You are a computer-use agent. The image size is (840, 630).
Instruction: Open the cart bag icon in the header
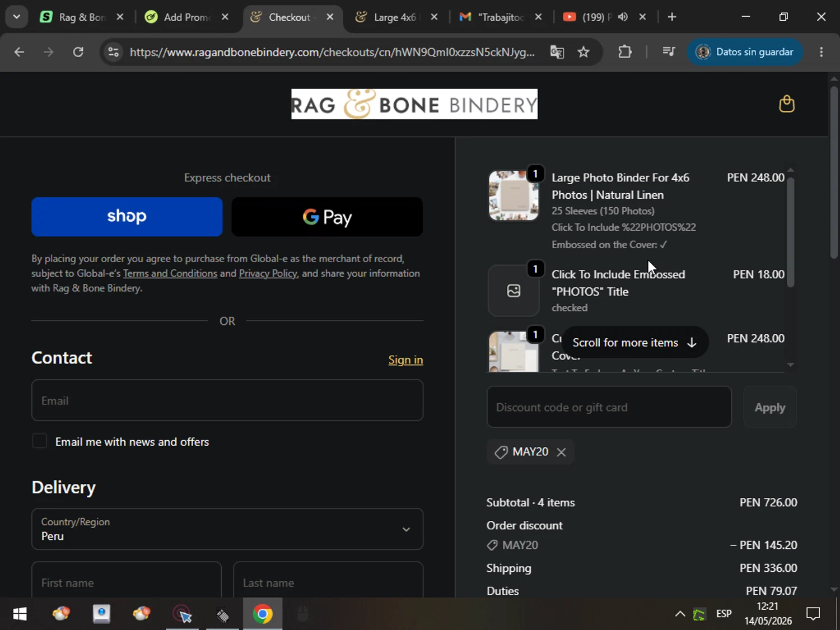pyautogui.click(x=787, y=104)
